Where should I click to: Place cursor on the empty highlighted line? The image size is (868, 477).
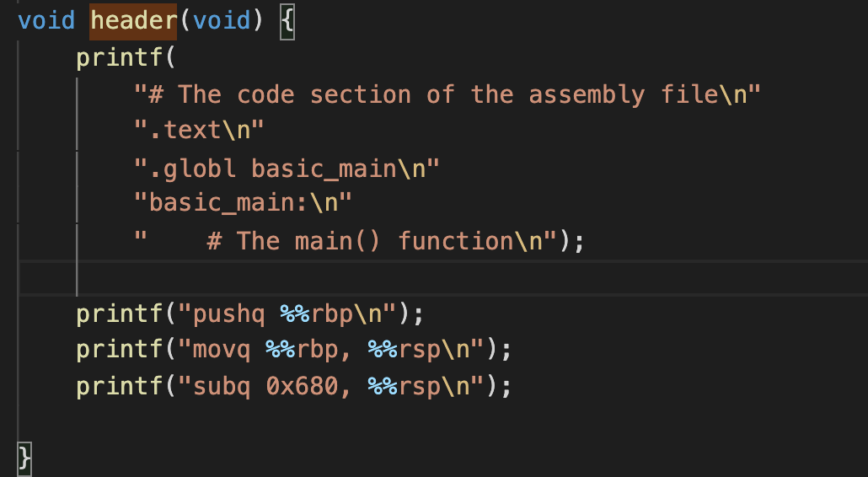(x=421, y=277)
